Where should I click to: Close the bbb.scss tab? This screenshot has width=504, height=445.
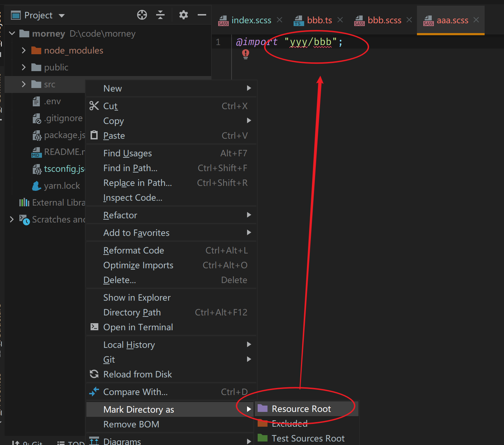[409, 20]
